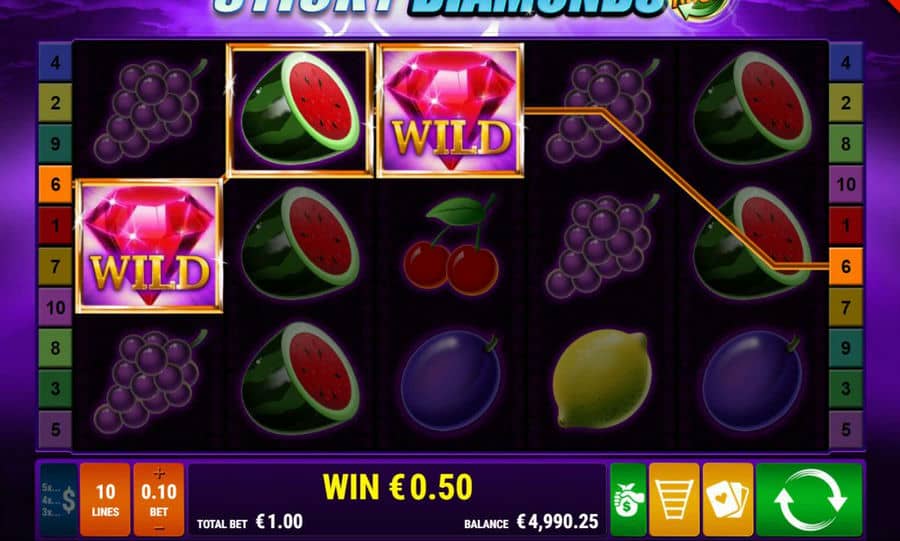This screenshot has height=541, width=900.
Task: Select payline 5 on right side
Action: point(845,429)
